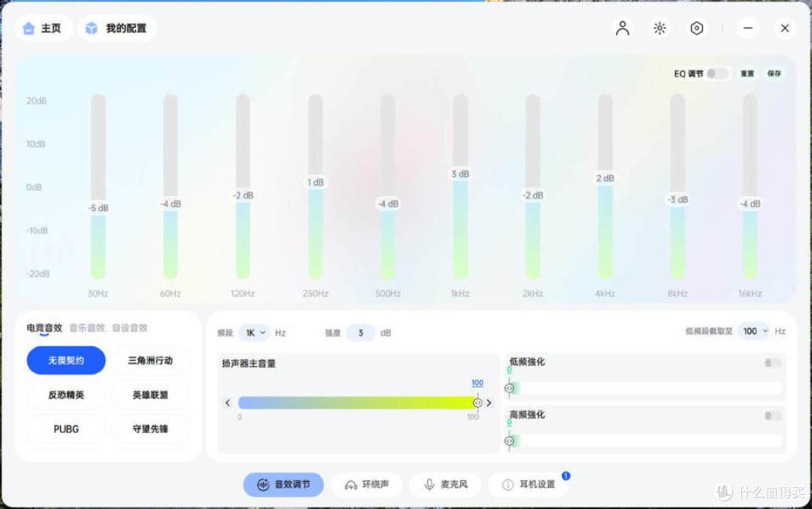The width and height of the screenshot is (812, 509).
Task: Open the 麦克风 microphone tab
Action: point(445,485)
